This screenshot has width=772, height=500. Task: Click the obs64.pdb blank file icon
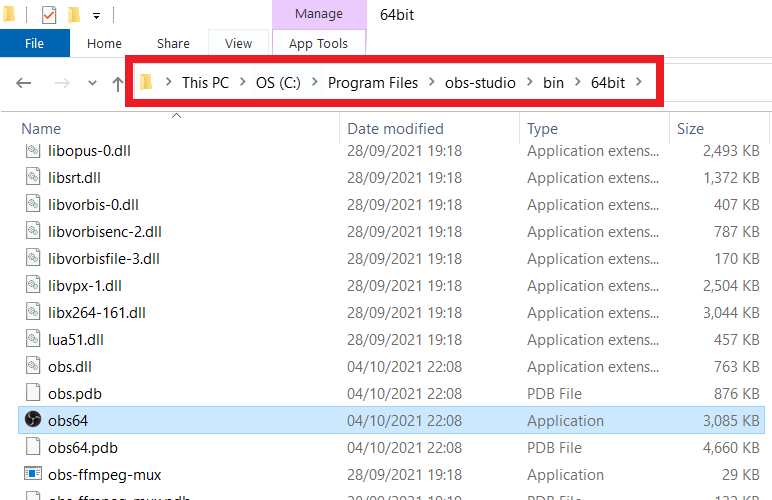[32, 447]
